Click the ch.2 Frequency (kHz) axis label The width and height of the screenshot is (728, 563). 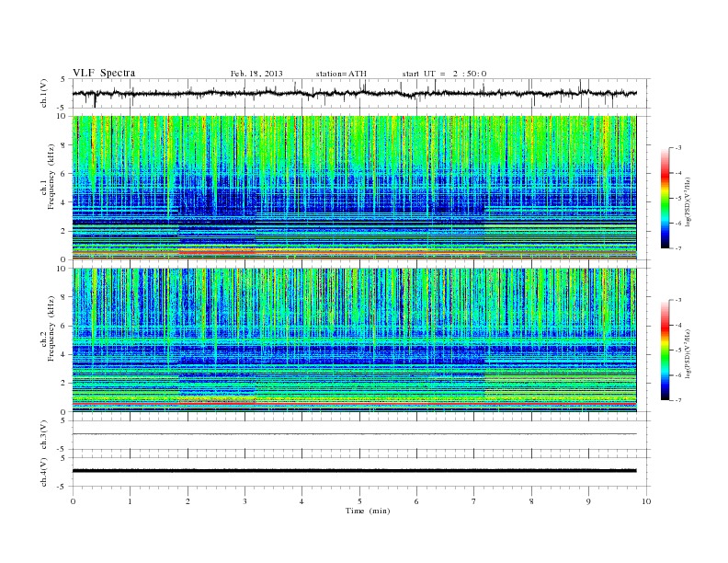pos(49,328)
